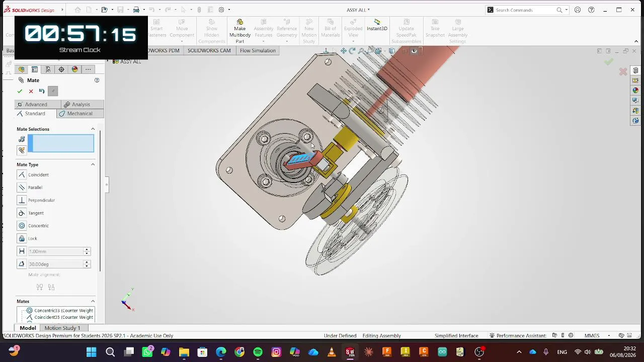The height and width of the screenshot is (362, 644).
Task: Select the Coincident mate type icon
Action: click(22, 175)
